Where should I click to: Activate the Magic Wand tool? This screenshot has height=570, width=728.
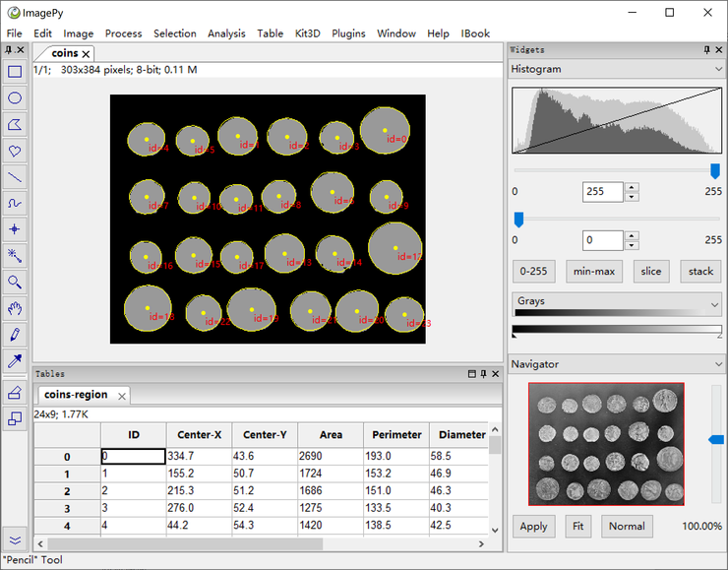(x=15, y=256)
